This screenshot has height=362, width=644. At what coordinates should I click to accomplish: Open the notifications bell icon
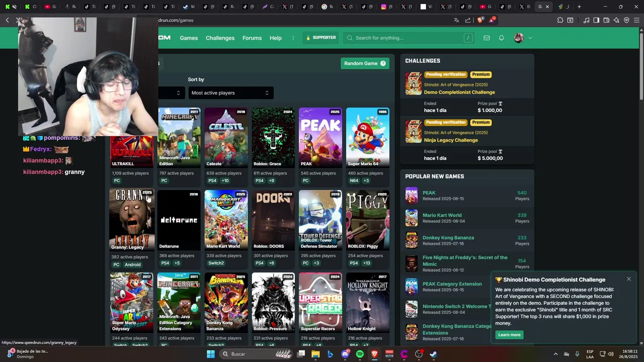[501, 38]
